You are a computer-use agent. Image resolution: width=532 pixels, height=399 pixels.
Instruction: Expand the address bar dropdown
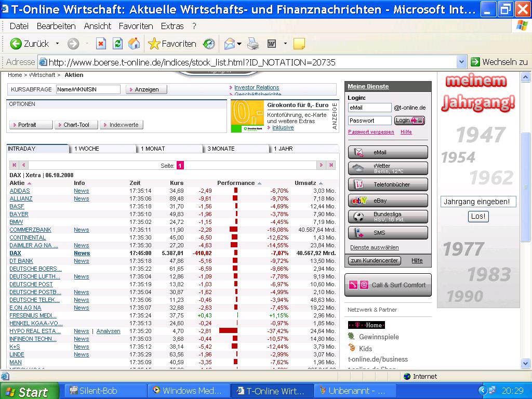[x=461, y=62]
